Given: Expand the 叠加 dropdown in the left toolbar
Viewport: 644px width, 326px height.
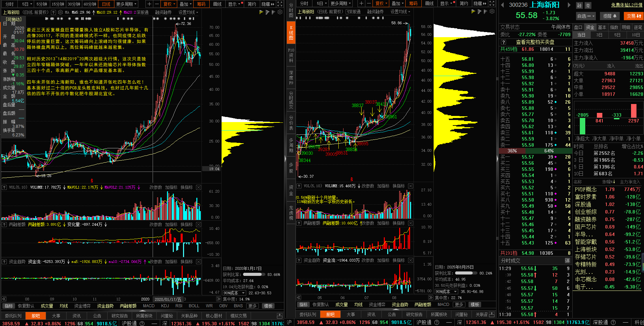Looking at the screenshot, I should click(186, 4).
